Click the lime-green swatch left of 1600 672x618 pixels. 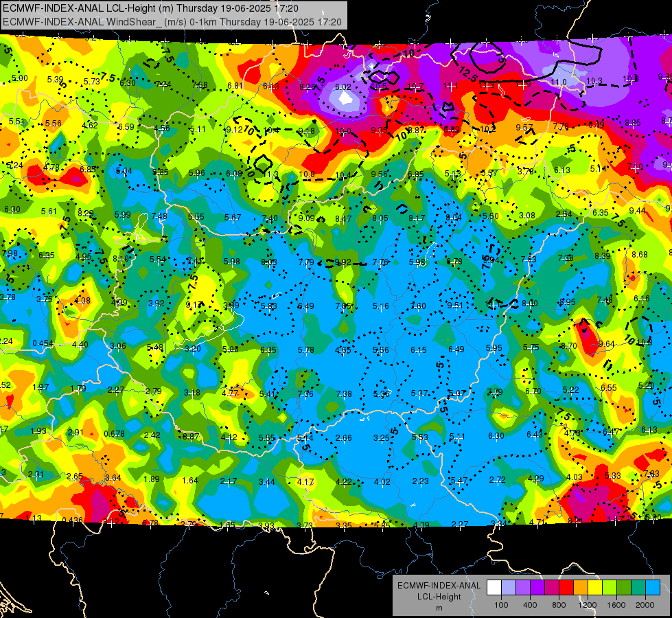pyautogui.click(x=610, y=588)
